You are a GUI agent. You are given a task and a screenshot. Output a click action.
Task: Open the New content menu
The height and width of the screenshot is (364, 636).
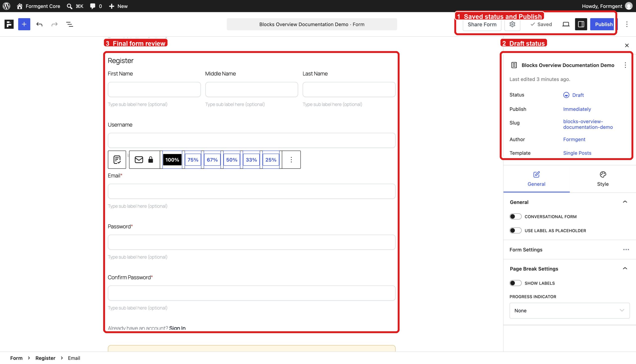(118, 6)
